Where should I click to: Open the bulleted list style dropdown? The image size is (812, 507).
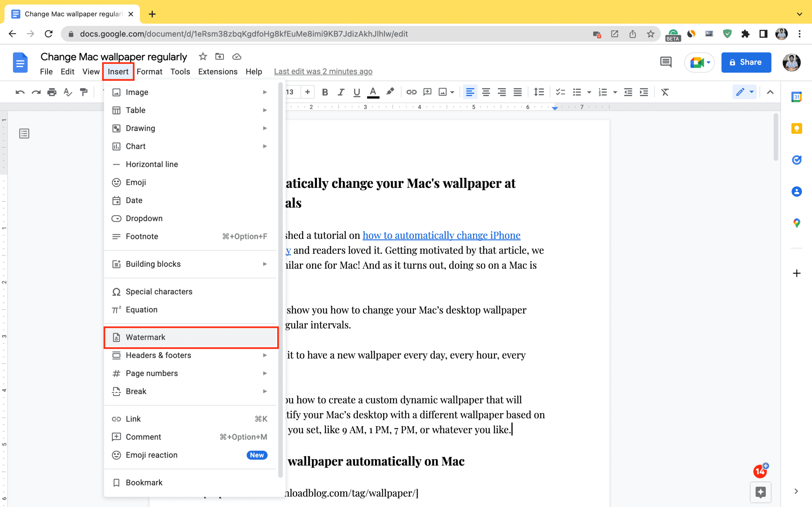(x=589, y=92)
